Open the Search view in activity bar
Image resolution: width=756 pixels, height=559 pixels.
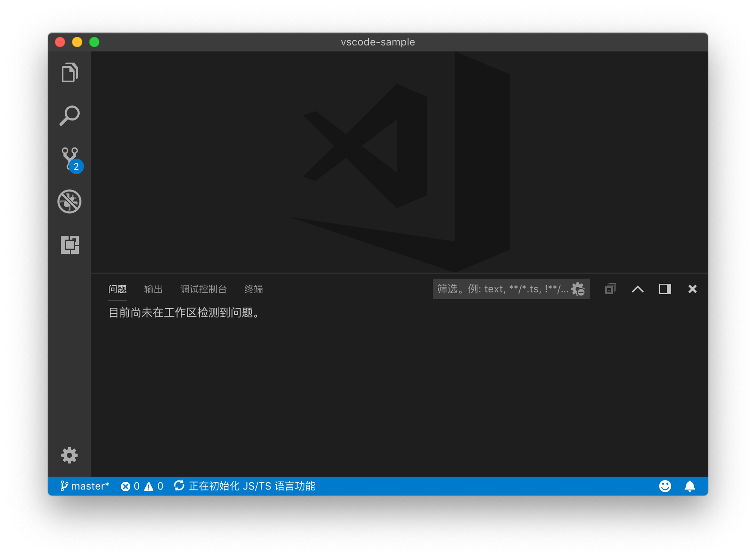pyautogui.click(x=69, y=116)
